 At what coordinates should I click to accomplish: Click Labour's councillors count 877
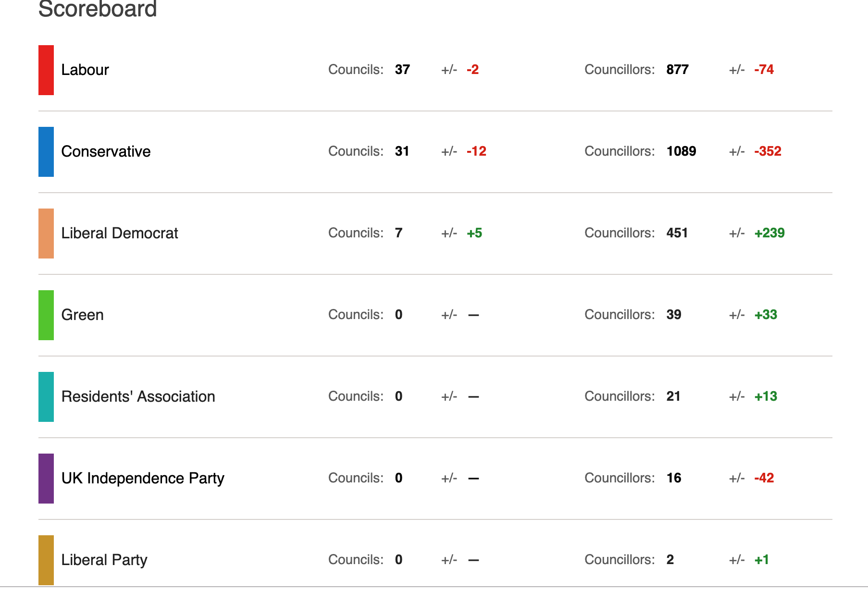pos(677,70)
